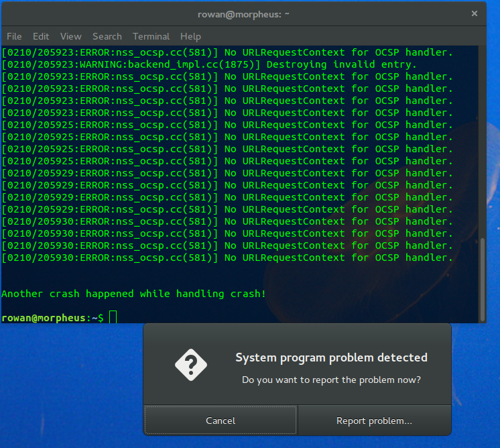
Task: Open the Help menu
Action: [190, 36]
